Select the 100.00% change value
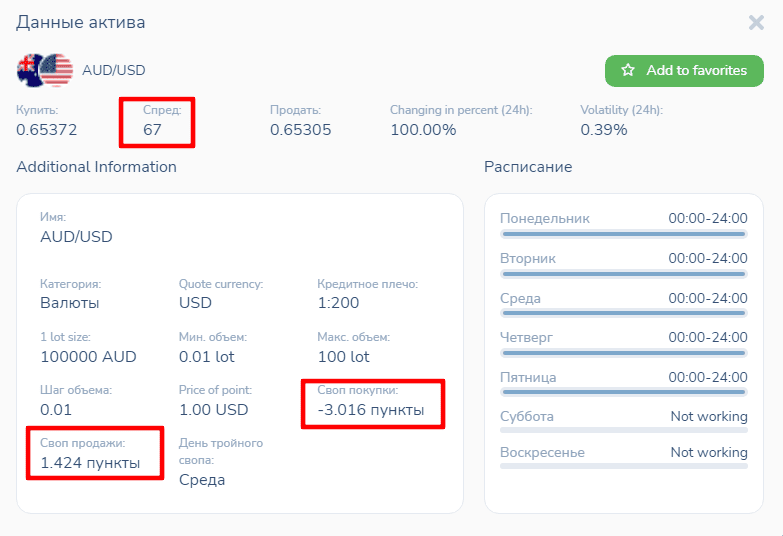This screenshot has width=783, height=536. [x=423, y=130]
